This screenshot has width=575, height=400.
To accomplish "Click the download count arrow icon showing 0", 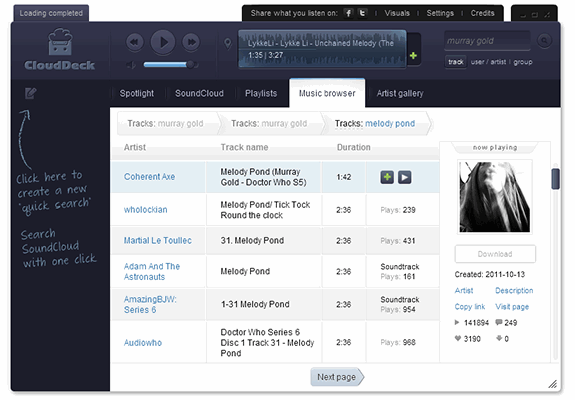I will (499, 338).
